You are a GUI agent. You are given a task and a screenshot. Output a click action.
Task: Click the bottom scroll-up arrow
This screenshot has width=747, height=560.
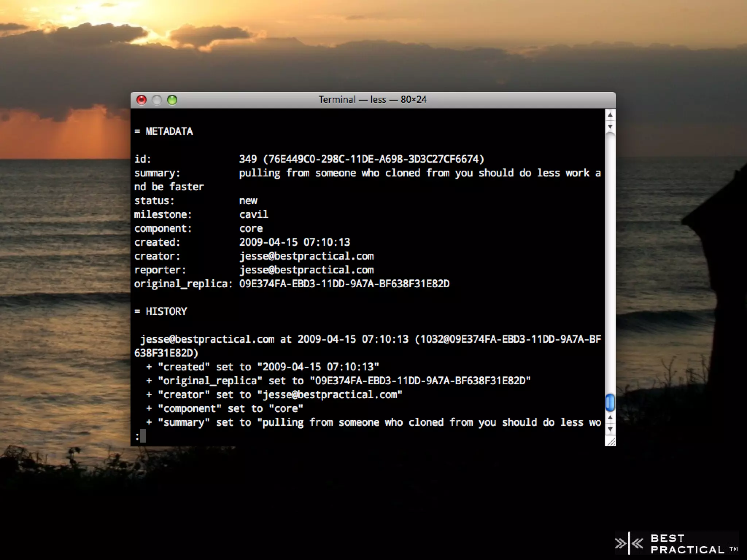click(610, 417)
